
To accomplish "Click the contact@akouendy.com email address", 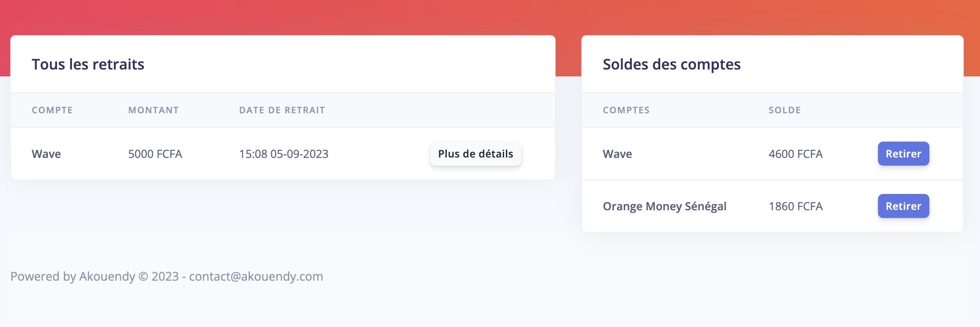I will [256, 276].
